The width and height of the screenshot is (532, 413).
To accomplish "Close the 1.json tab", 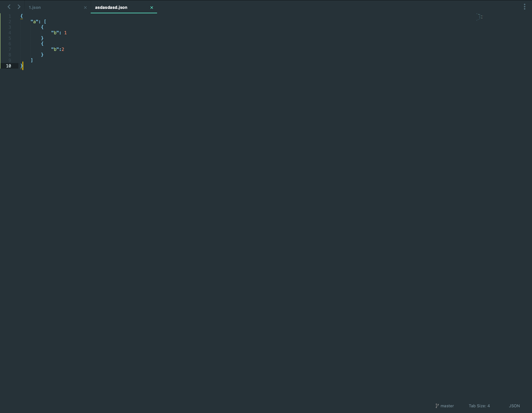I will click(x=85, y=8).
